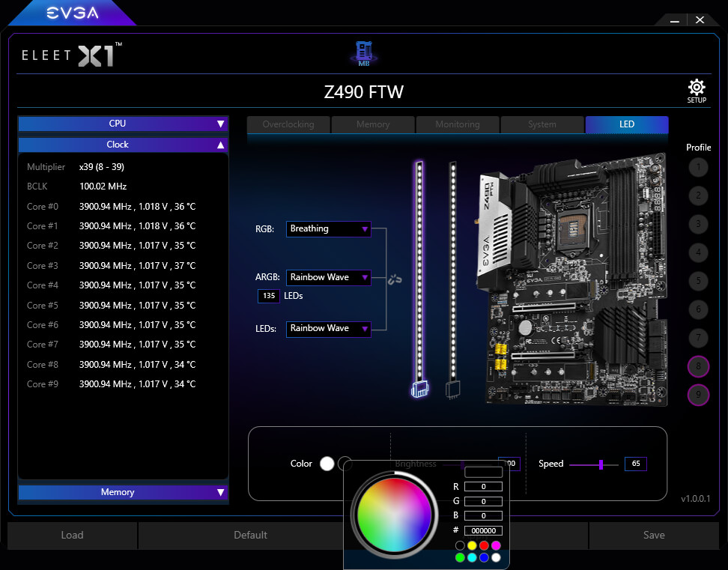
Task: Click the Load button
Action: [x=73, y=536]
